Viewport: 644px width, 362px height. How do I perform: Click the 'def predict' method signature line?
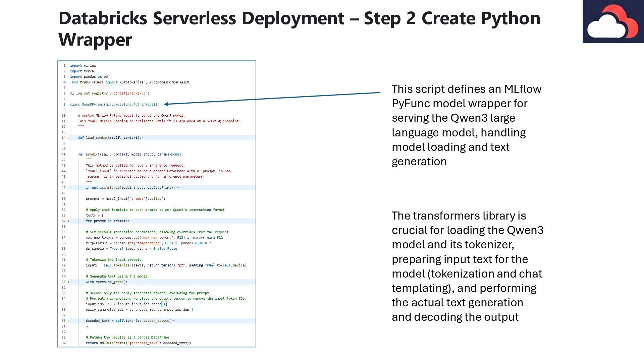pos(130,155)
